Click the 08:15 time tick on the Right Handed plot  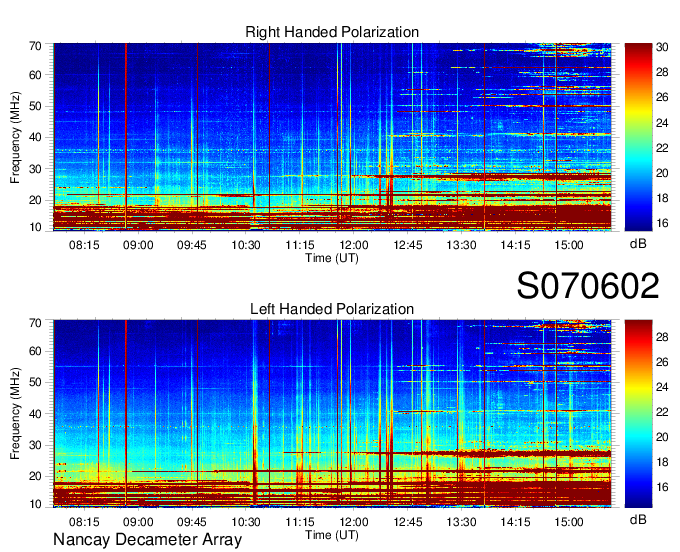click(x=84, y=245)
